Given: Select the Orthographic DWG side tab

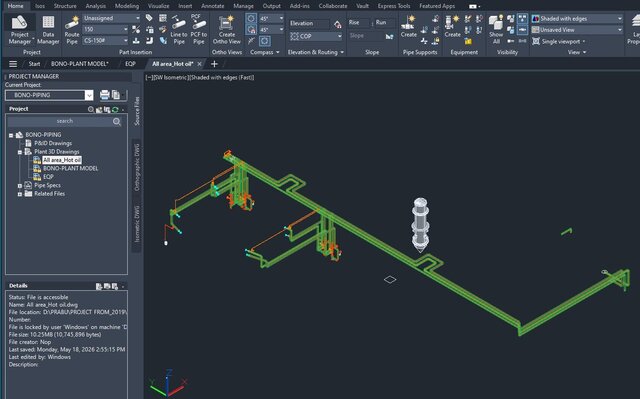Looking at the screenshot, I should click(x=137, y=167).
